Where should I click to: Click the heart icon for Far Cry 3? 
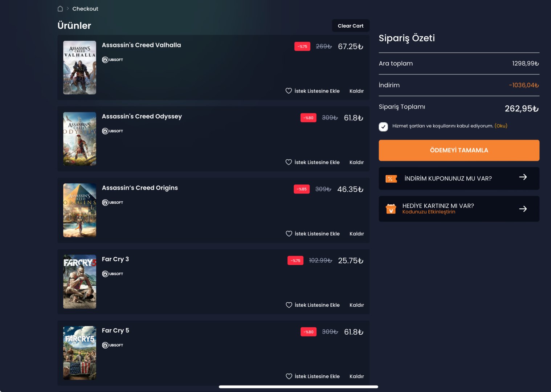click(x=289, y=305)
